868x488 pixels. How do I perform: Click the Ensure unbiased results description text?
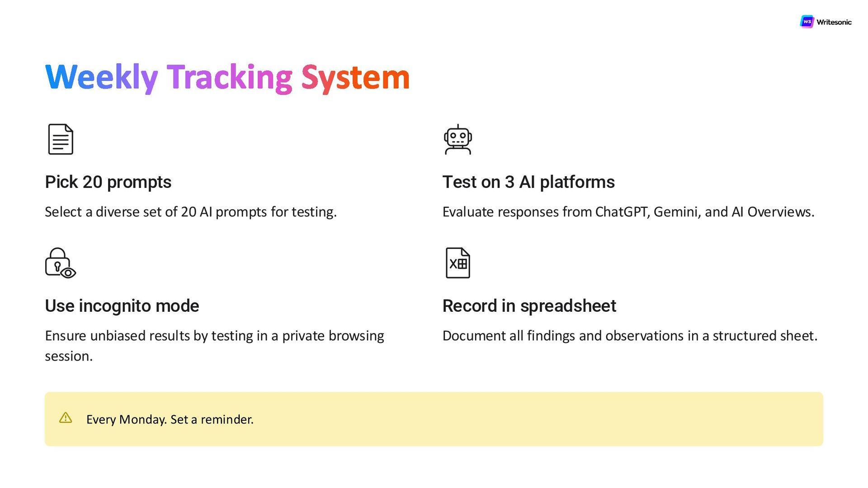(214, 336)
